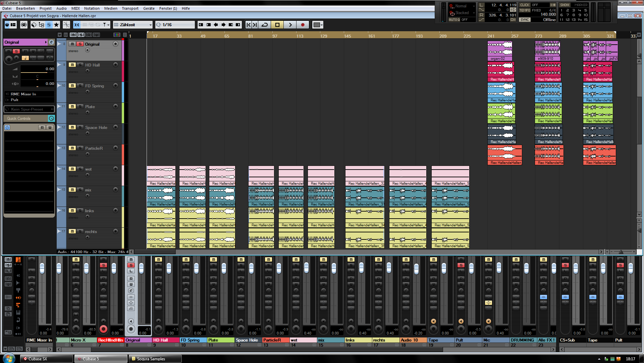
Task: Click the star icon in the toolbar
Action: (56, 25)
